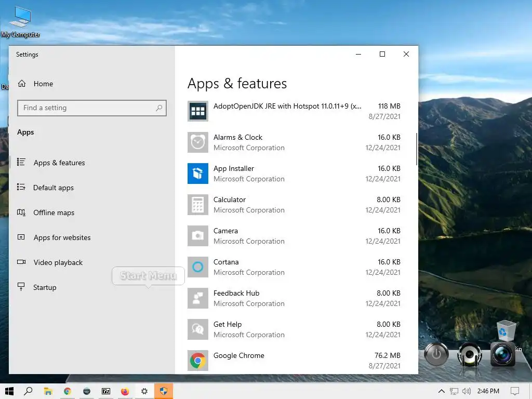Click the Offline maps sidebar icon
The image size is (532, 399).
tap(21, 212)
